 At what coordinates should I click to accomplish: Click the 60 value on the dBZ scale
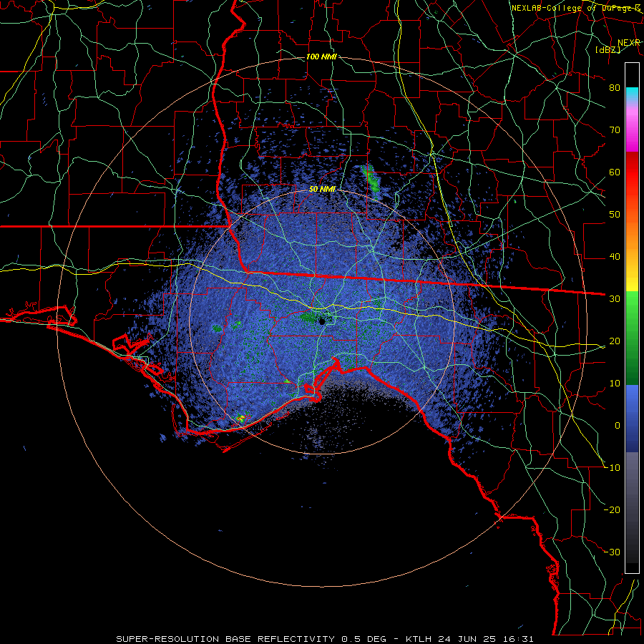pos(615,172)
